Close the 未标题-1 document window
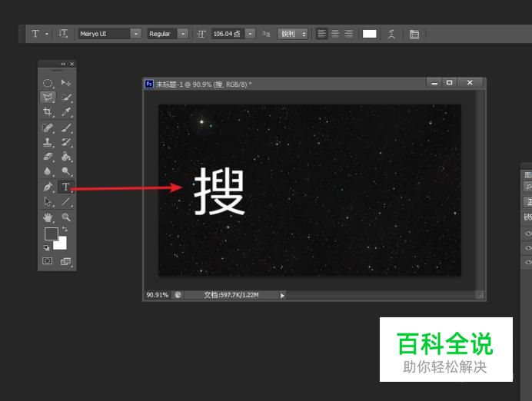 coord(470,83)
